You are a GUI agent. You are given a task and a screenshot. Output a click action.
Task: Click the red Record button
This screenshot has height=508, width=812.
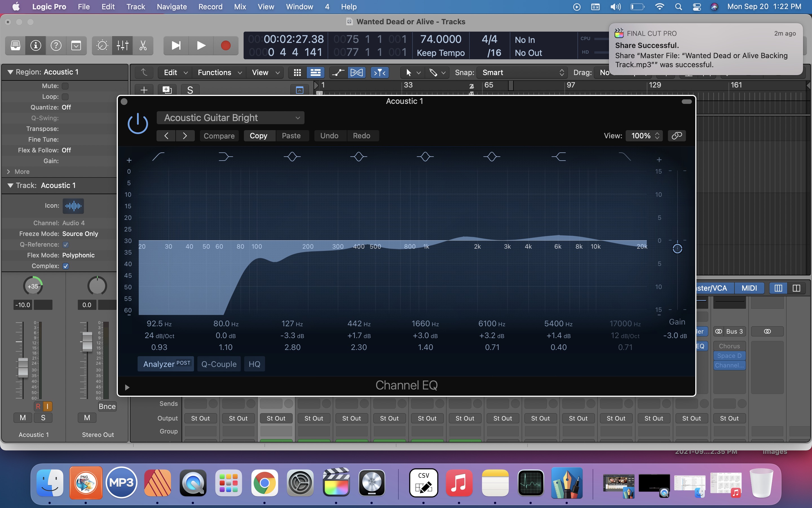click(x=226, y=45)
